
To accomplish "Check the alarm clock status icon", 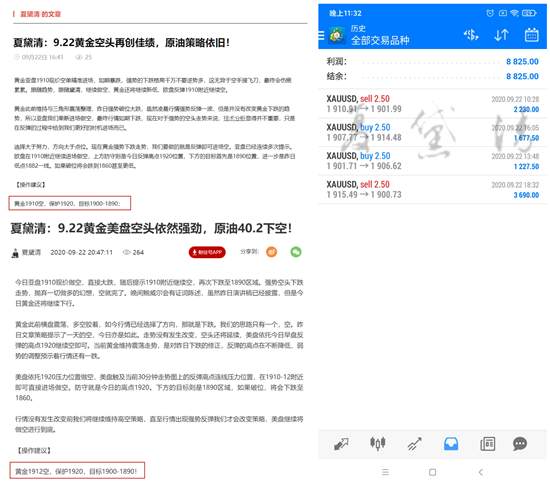I will point(490,13).
